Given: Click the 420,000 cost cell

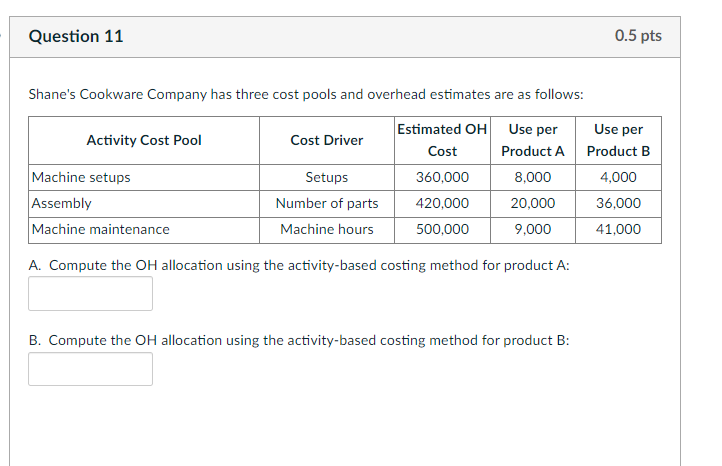Looking at the screenshot, I should pyautogui.click(x=442, y=203).
